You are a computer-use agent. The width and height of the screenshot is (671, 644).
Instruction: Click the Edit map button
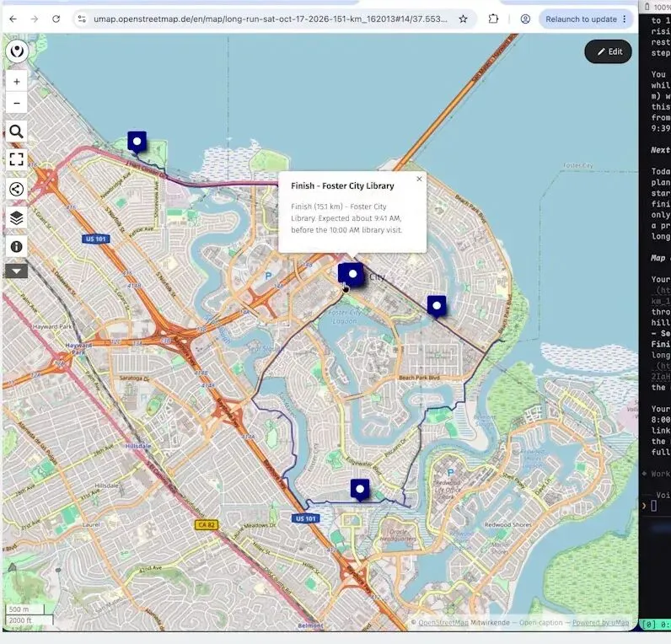608,51
